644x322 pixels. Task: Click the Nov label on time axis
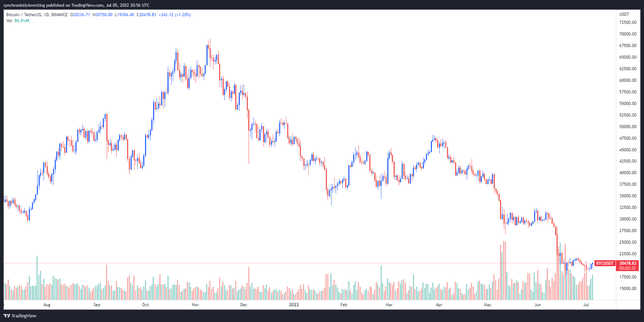pyautogui.click(x=196, y=305)
